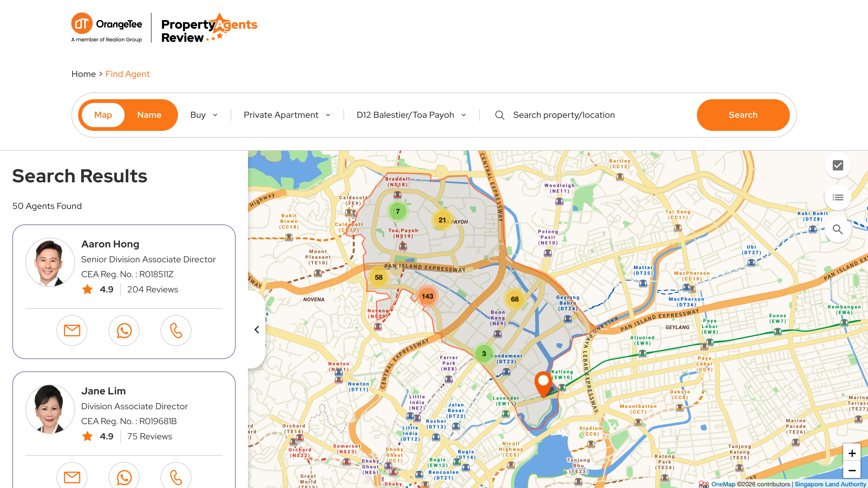
Task: Click the Property Agents Review logo
Action: click(x=209, y=28)
